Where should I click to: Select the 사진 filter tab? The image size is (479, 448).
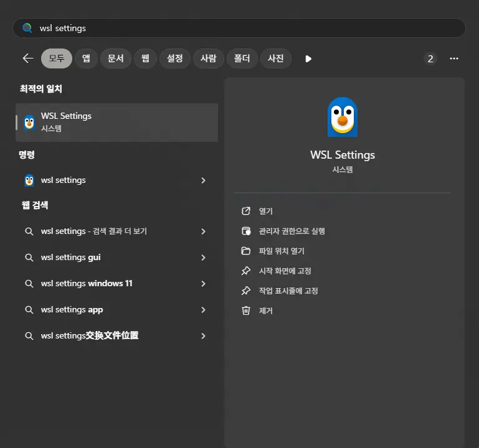point(275,58)
